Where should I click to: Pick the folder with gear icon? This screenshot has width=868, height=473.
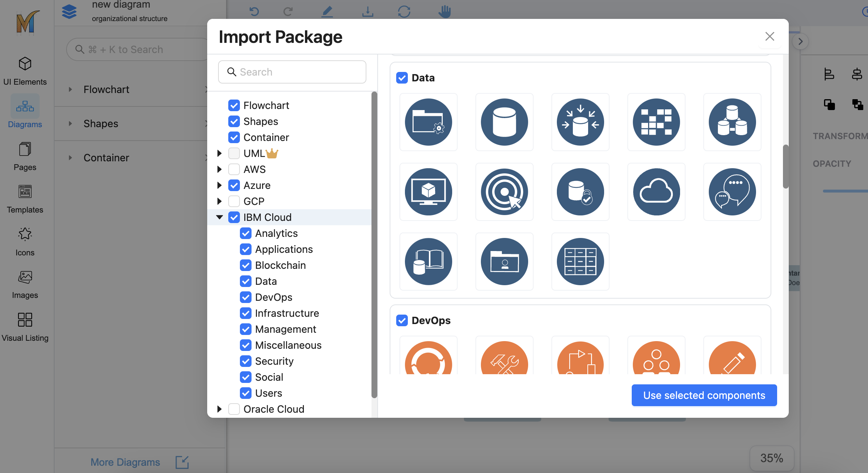[x=428, y=122]
